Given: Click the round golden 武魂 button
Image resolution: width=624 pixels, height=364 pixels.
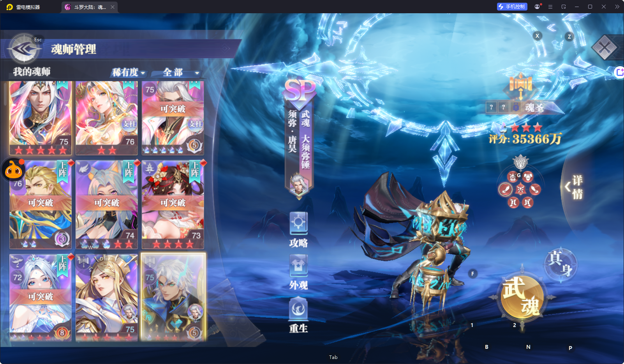Looking at the screenshot, I should [522, 297].
